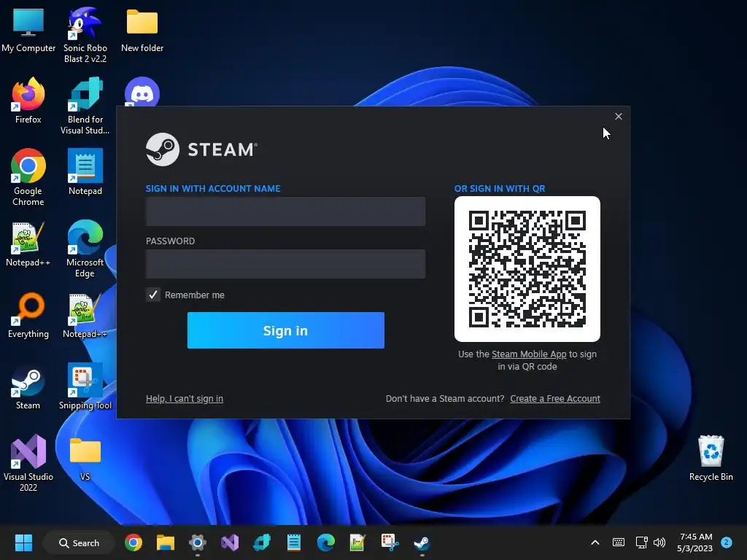Switch to Steam in the taskbar
The height and width of the screenshot is (560, 747).
(x=422, y=542)
